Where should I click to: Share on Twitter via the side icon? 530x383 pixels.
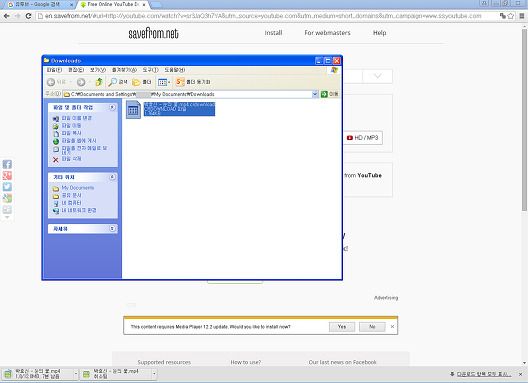tap(7, 187)
